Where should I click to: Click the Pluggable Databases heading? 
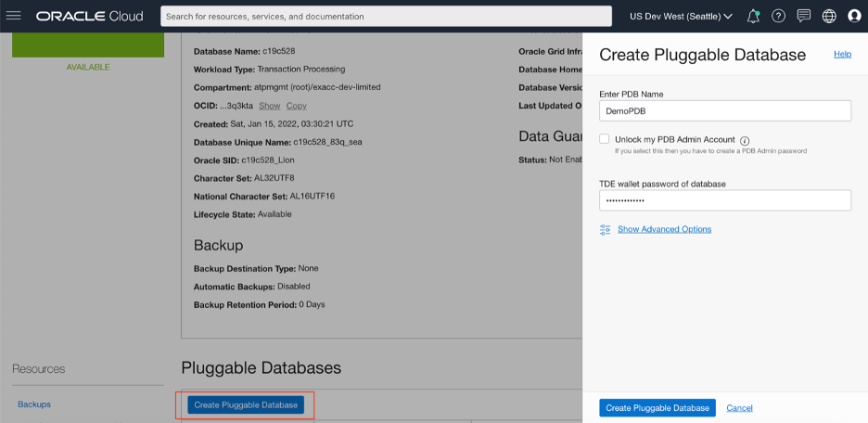pos(262,367)
